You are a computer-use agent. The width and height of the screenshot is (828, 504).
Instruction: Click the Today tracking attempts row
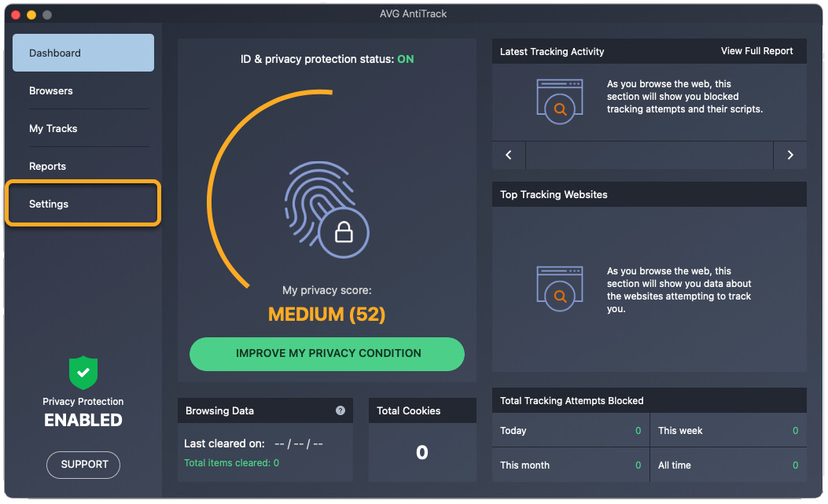pos(570,431)
